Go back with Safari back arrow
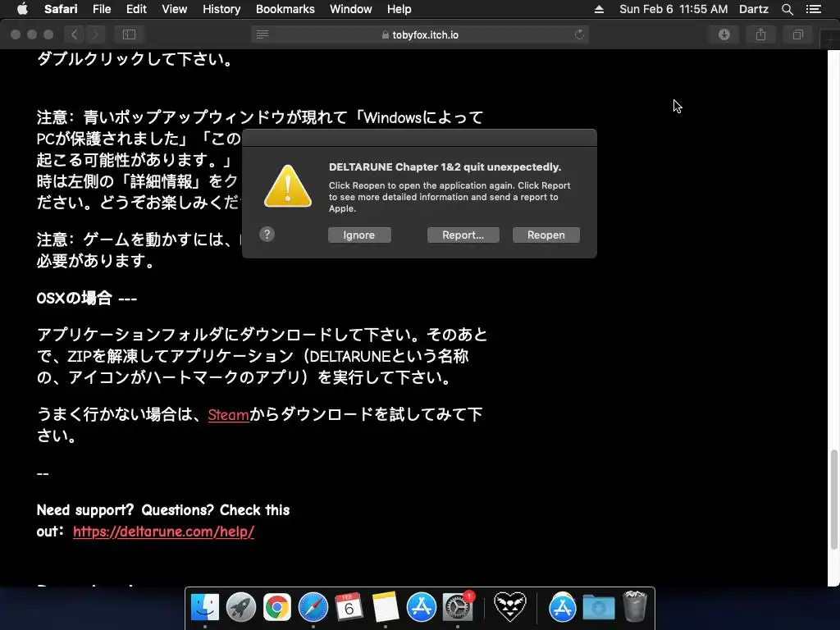Screen dimensions: 840x630 75,34
